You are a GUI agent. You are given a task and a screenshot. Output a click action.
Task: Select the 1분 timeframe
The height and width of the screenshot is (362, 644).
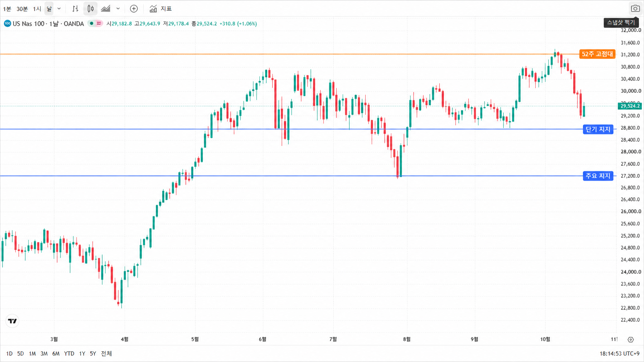(x=7, y=9)
